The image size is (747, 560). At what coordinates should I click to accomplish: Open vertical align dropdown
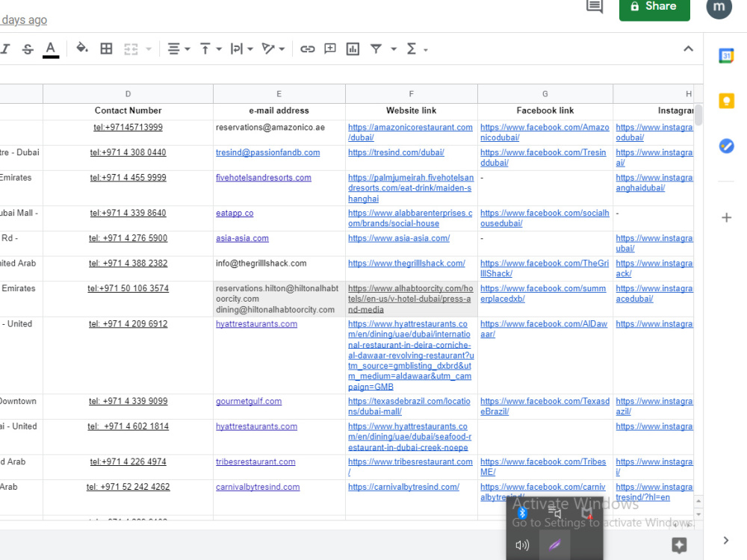[211, 49]
